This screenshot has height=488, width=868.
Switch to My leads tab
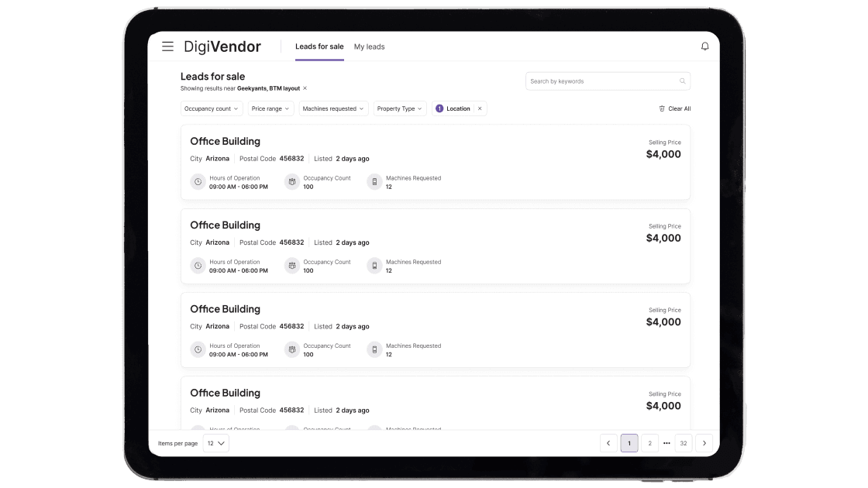click(369, 47)
